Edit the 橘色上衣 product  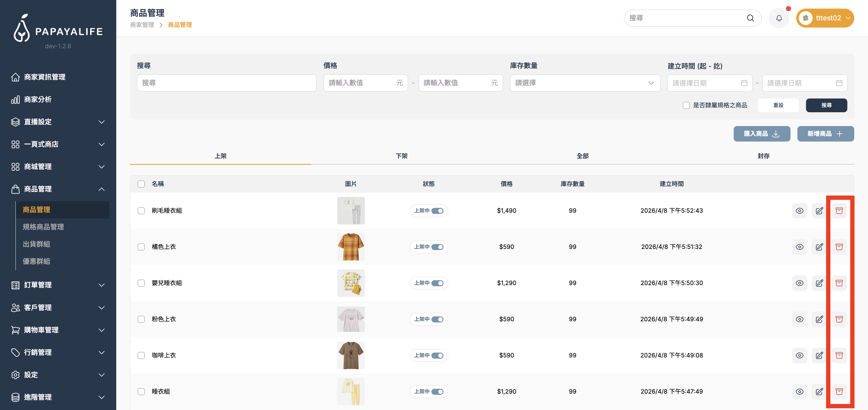[819, 247]
